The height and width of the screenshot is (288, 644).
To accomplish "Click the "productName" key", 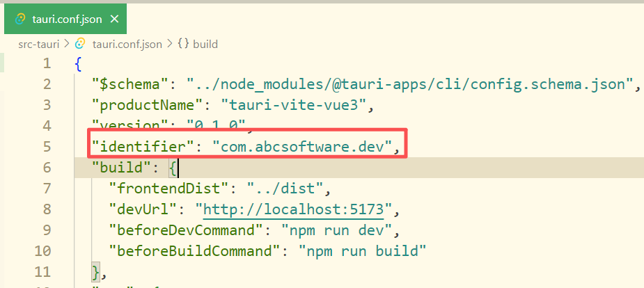I will click(149, 106).
